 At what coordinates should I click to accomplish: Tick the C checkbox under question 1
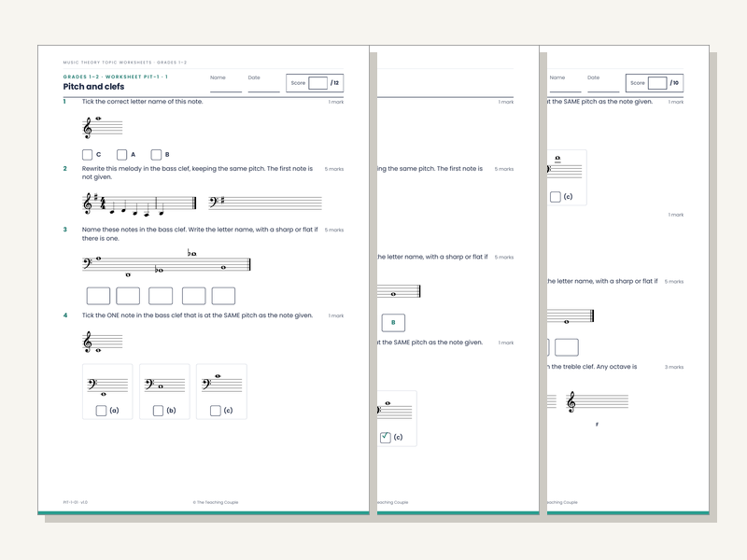pyautogui.click(x=87, y=155)
